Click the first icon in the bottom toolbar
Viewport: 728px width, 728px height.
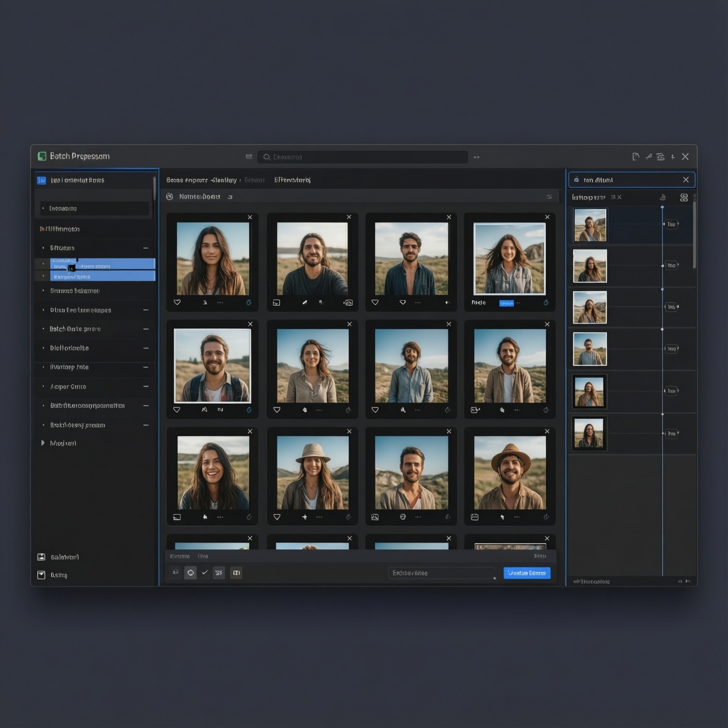click(x=175, y=573)
